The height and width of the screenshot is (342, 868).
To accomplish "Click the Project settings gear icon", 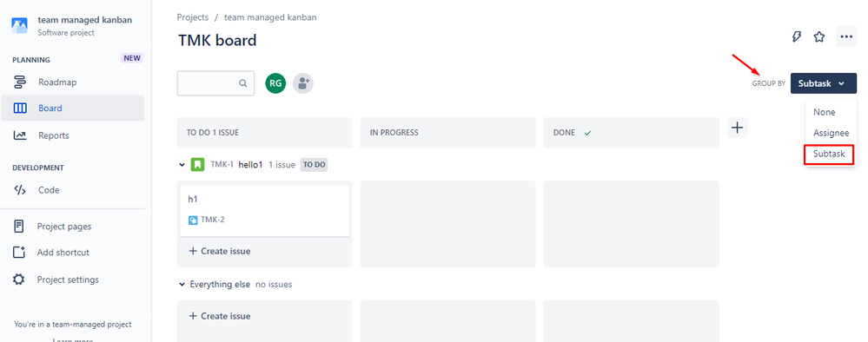I will (x=19, y=280).
